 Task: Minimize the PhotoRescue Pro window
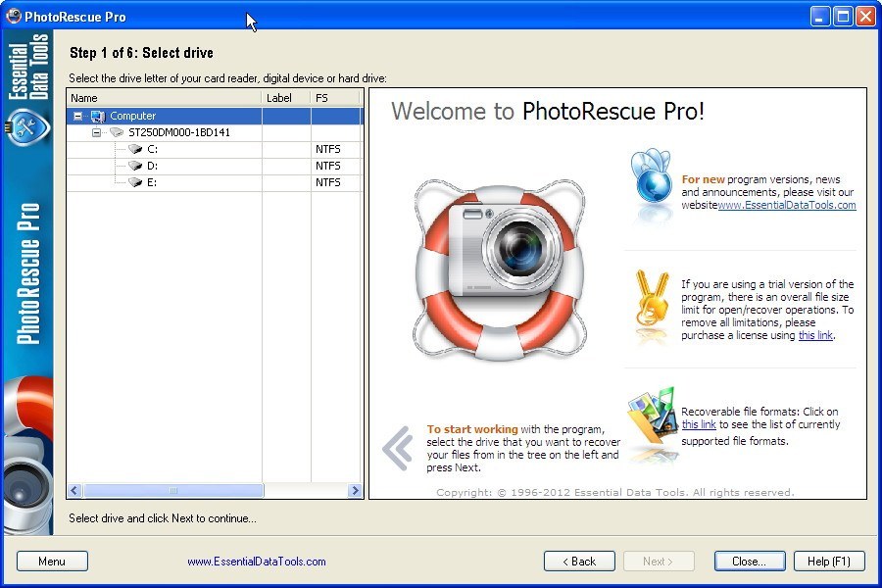tap(820, 17)
